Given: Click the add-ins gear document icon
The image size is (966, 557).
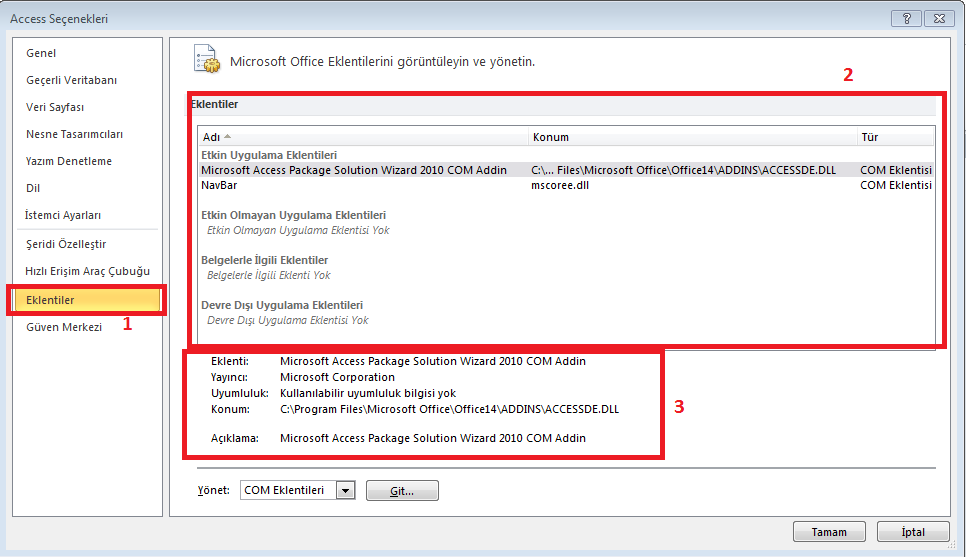Looking at the screenshot, I should point(206,59).
